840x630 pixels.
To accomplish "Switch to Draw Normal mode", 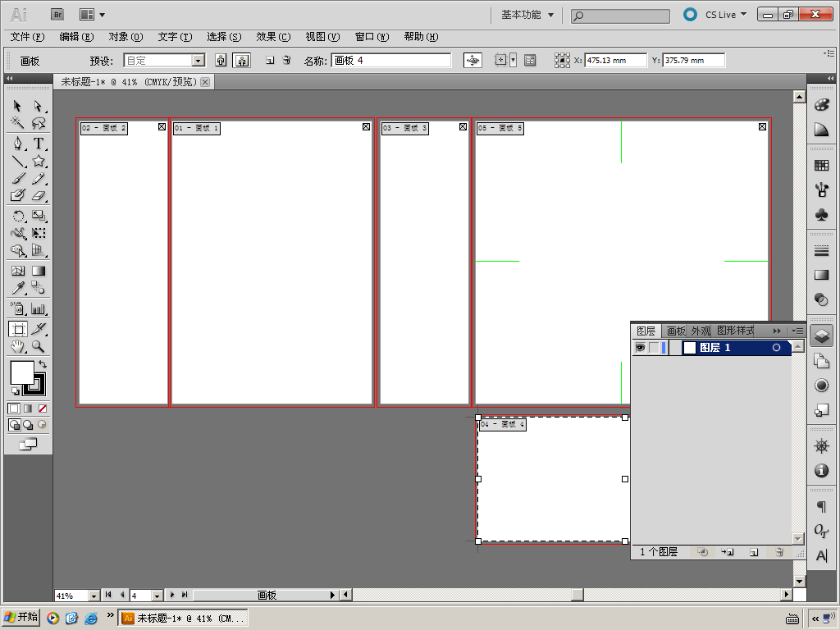I will [15, 425].
